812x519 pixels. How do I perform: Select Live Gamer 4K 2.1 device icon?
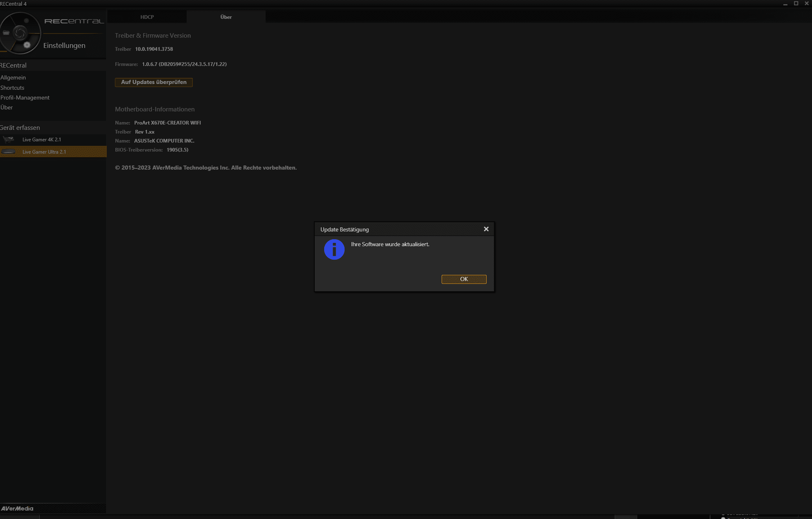coord(8,139)
